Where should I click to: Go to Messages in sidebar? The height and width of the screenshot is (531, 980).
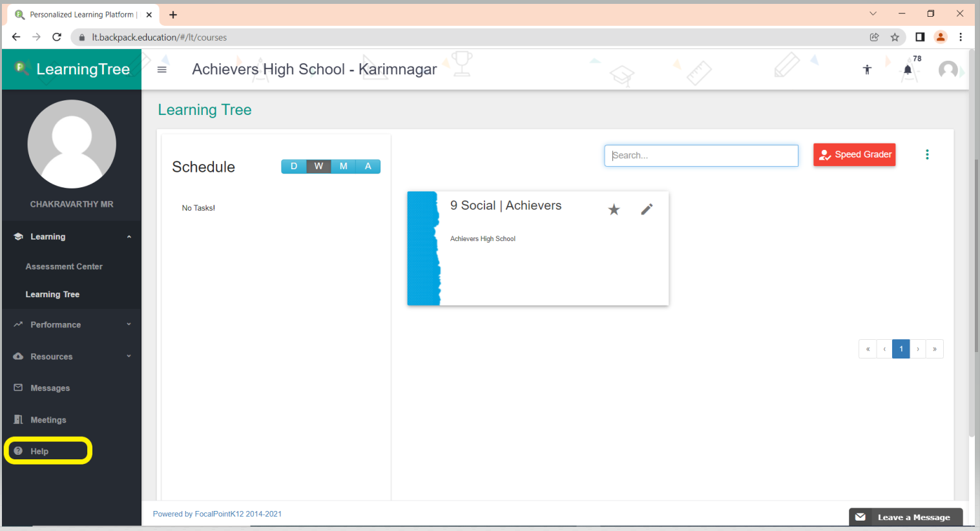[50, 388]
